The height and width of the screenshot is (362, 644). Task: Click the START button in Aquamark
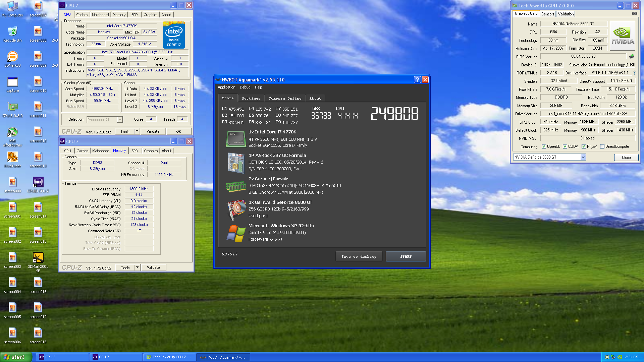[406, 256]
